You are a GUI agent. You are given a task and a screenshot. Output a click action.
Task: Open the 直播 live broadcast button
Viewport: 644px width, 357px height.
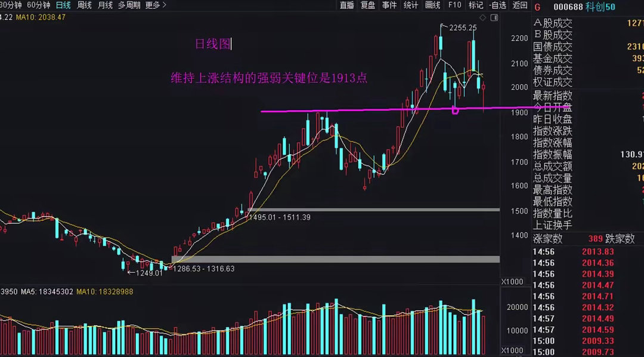346,5
